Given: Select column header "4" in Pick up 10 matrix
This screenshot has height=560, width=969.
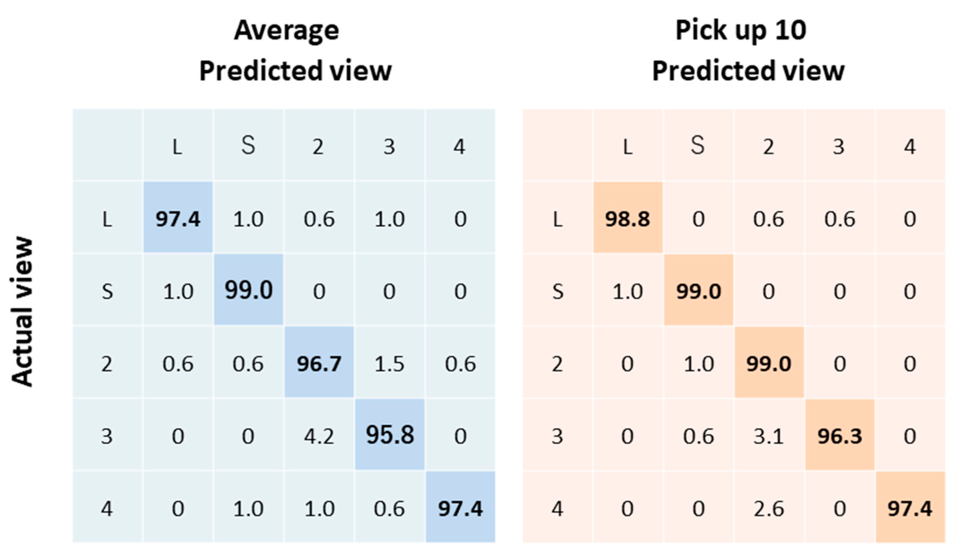Looking at the screenshot, I should point(910,147).
